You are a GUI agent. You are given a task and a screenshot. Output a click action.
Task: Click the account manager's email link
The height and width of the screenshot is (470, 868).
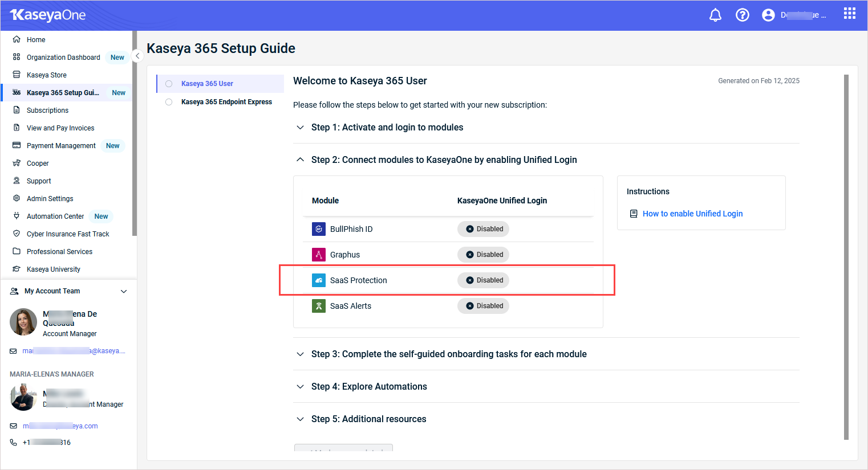pos(74,351)
